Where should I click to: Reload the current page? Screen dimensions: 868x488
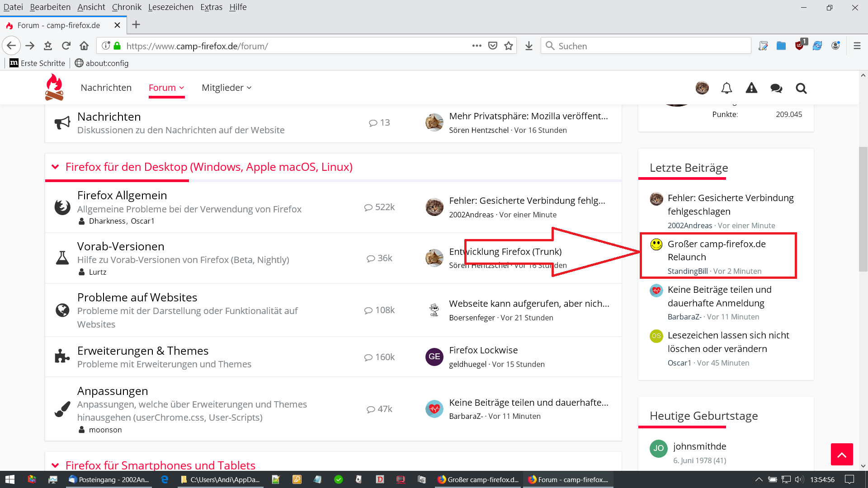pos(66,46)
